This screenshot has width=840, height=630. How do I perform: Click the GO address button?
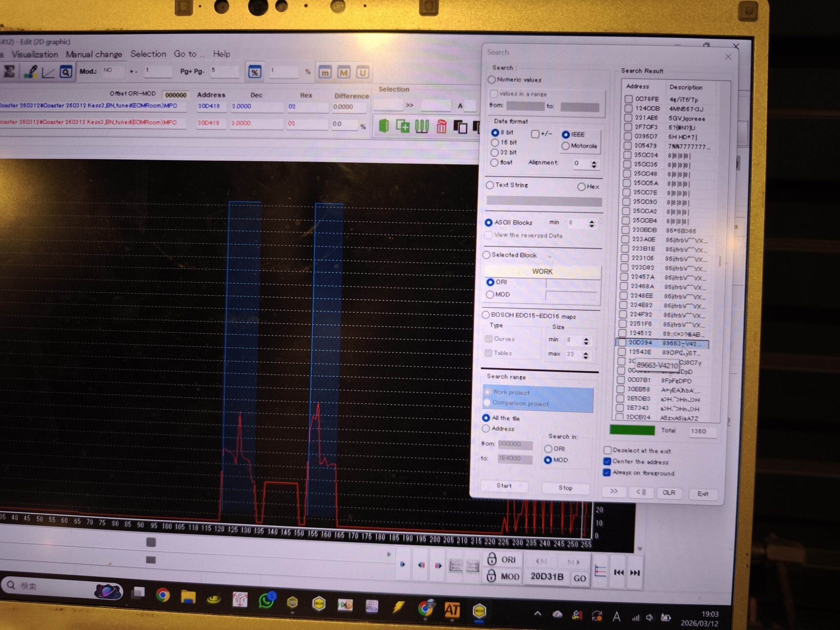click(x=579, y=578)
